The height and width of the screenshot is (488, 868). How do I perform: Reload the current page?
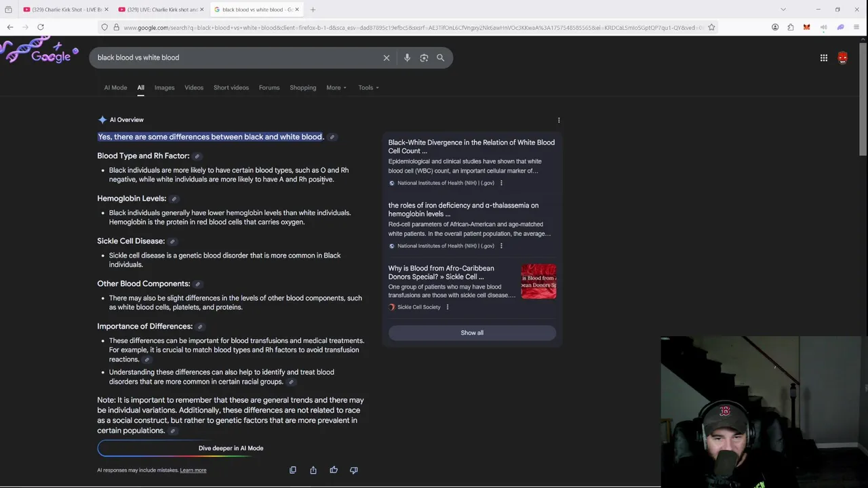(x=41, y=27)
